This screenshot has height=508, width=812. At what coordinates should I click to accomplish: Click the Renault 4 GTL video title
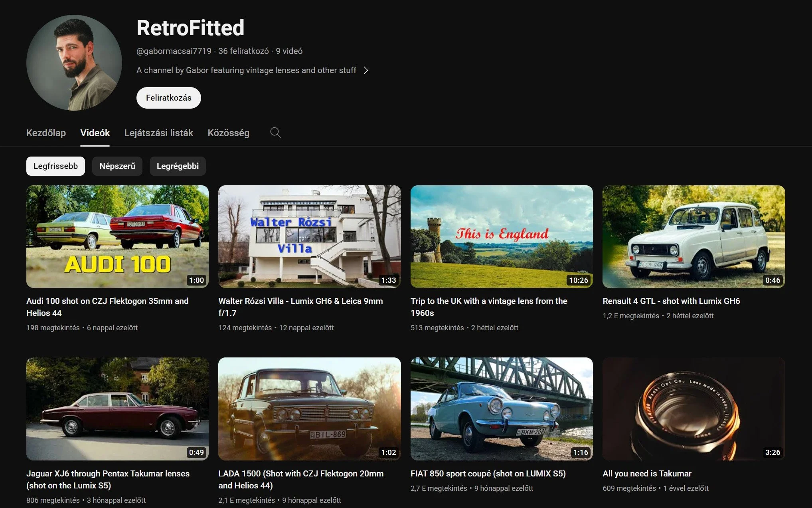tap(671, 301)
